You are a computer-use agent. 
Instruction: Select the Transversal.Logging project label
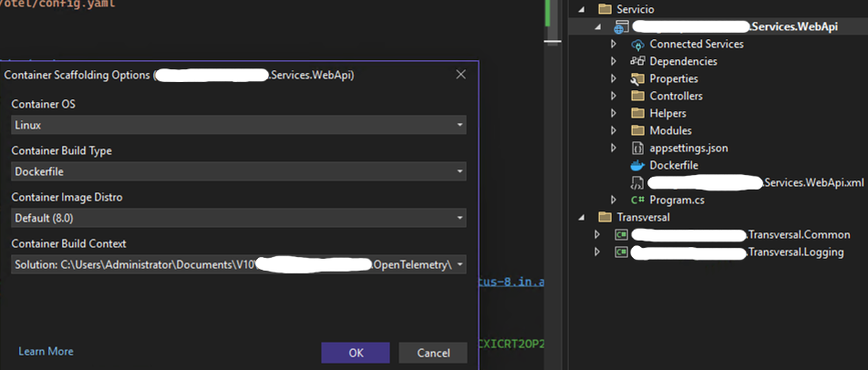coord(795,252)
